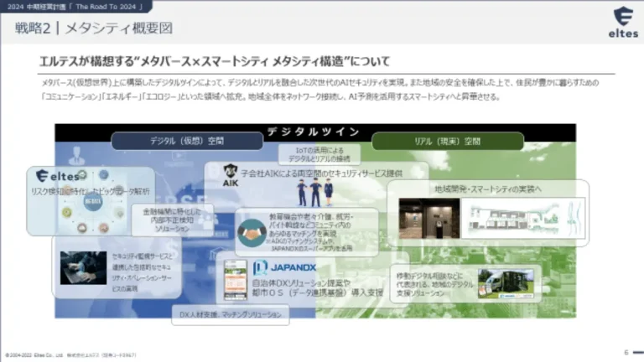This screenshot has width=644, height=362.
Task: Click the 移動デジタル相談 regional support text
Action: click(434, 284)
